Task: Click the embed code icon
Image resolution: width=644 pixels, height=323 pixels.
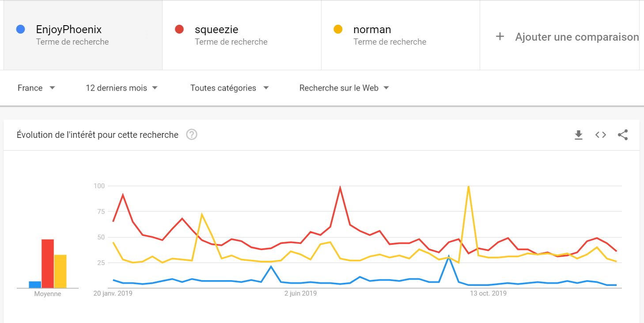Action: pyautogui.click(x=601, y=135)
